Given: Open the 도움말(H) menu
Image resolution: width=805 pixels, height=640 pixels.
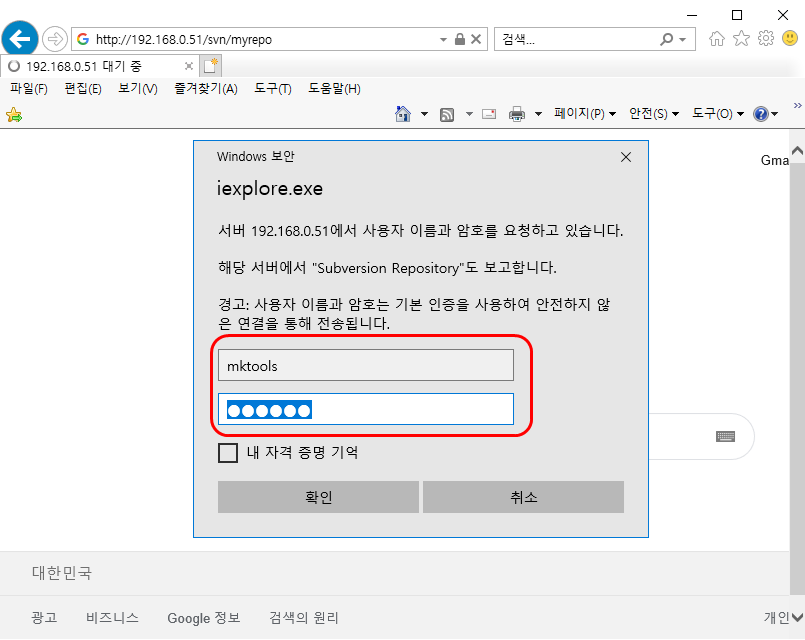Looking at the screenshot, I should (x=334, y=89).
